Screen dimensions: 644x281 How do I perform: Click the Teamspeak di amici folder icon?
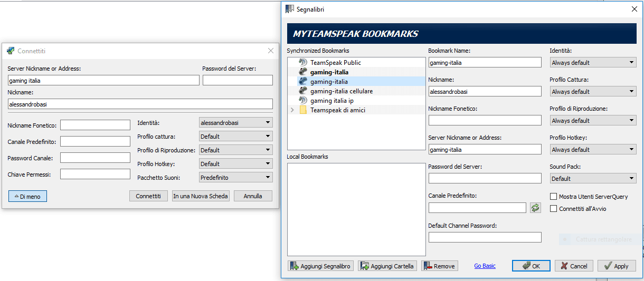point(303,110)
